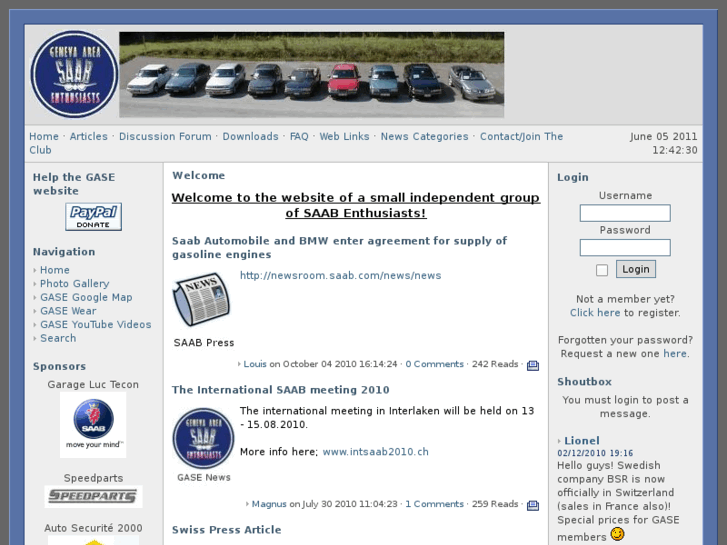
Task: Open The International SAAB meeting 2010 title
Action: 281,390
